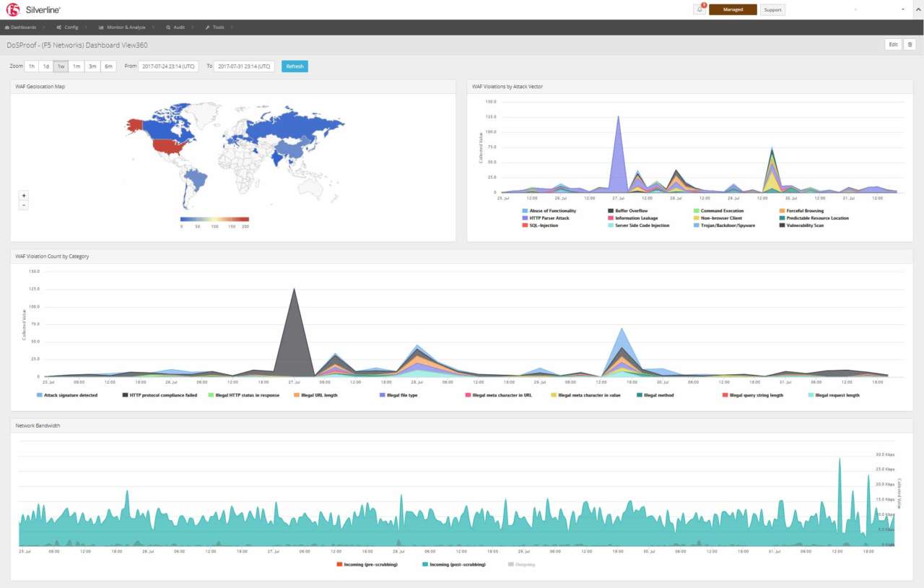The height and width of the screenshot is (588, 924).
Task: Collapse header with top-right chevron arrow
Action: (902, 9)
